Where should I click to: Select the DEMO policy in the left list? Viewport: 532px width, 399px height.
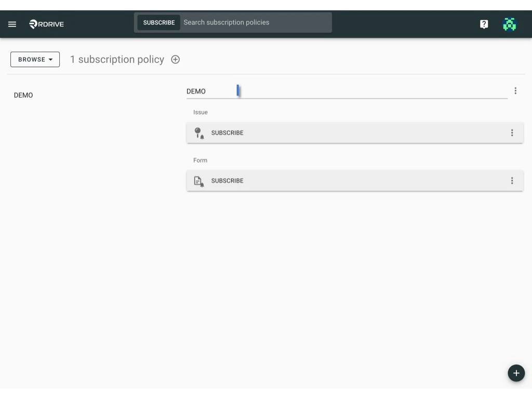click(x=23, y=95)
